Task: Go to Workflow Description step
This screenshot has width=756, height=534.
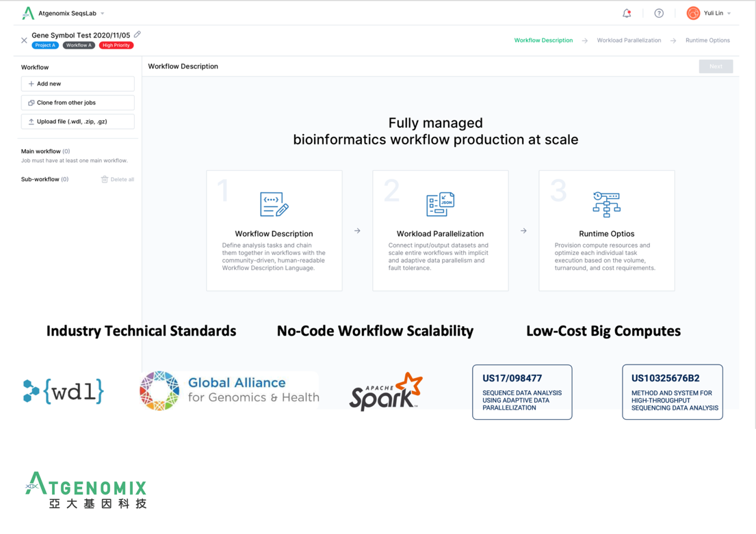Action: tap(543, 40)
